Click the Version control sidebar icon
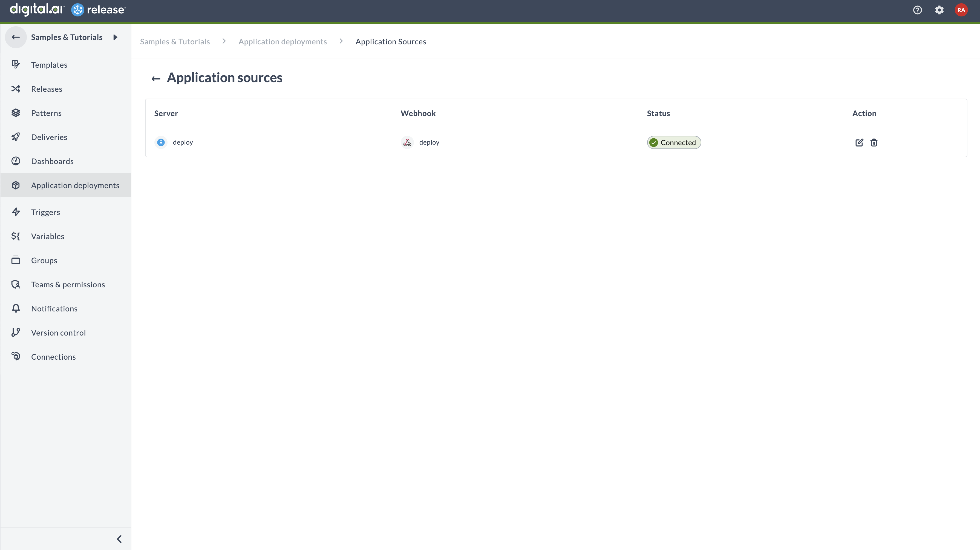This screenshot has width=980, height=550. click(x=16, y=332)
